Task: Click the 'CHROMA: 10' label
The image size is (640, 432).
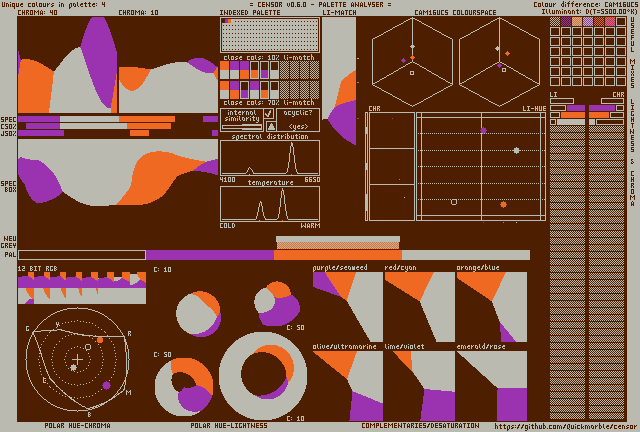Action: click(138, 13)
